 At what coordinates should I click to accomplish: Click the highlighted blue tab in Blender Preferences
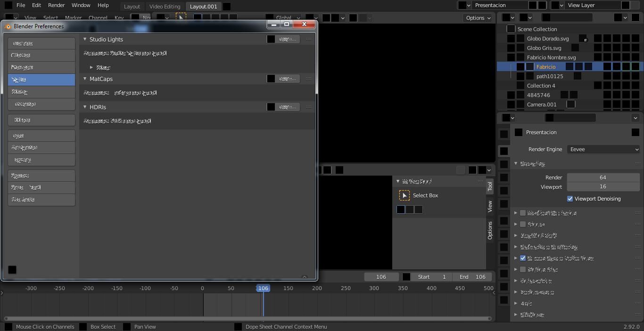click(41, 80)
